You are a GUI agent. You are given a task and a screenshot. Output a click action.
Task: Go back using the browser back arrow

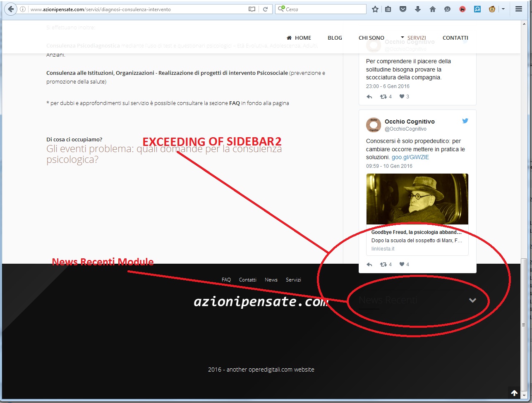pos(10,9)
